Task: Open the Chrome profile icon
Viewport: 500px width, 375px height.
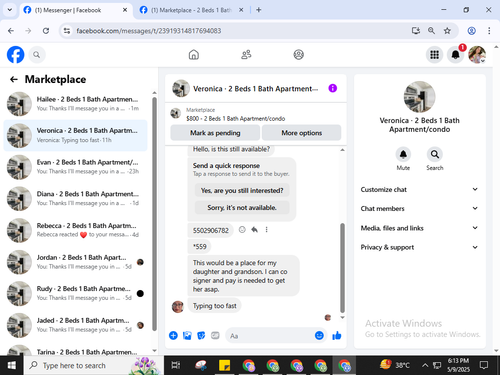Action: pyautogui.click(x=471, y=31)
